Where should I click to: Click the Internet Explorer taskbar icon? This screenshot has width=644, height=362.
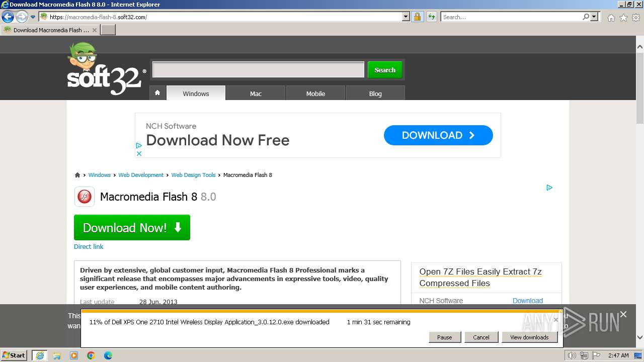tap(40, 355)
